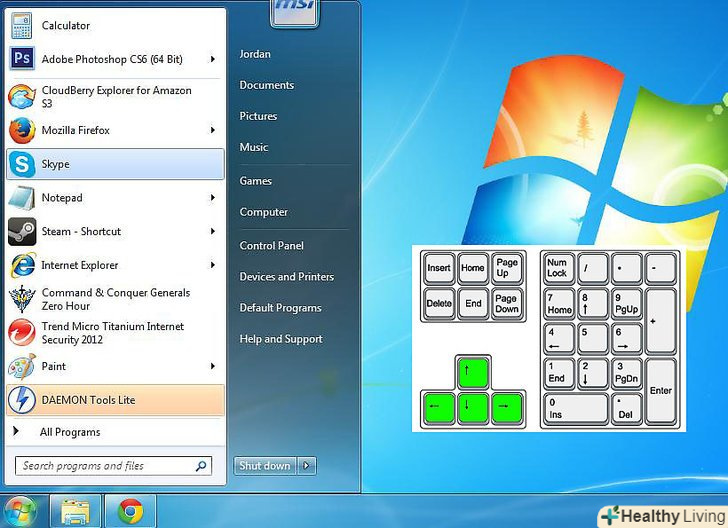Image resolution: width=728 pixels, height=528 pixels.
Task: Expand Internet Explorer jump list arrow
Action: pos(213,265)
